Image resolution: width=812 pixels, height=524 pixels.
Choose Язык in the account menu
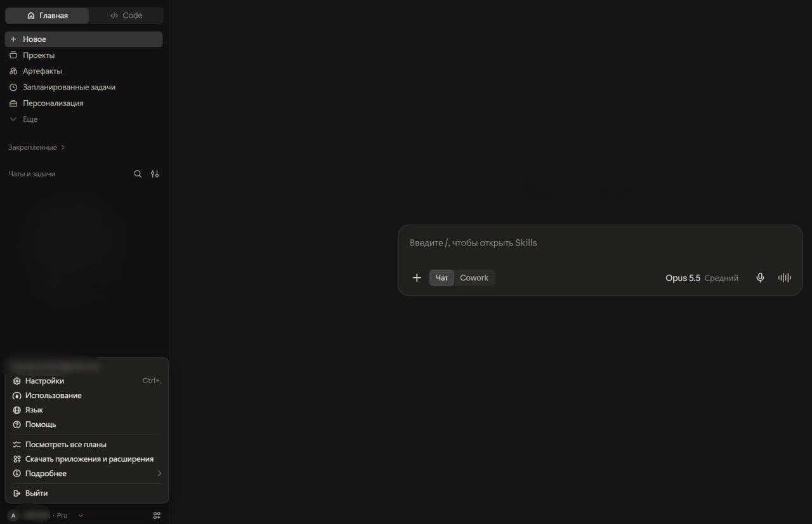(x=87, y=410)
